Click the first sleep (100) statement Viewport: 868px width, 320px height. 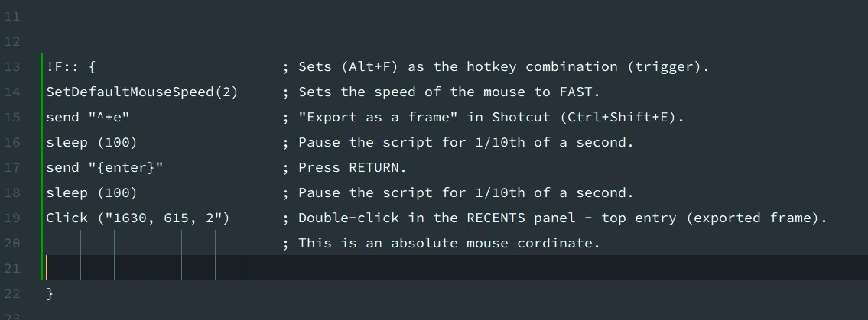point(92,143)
